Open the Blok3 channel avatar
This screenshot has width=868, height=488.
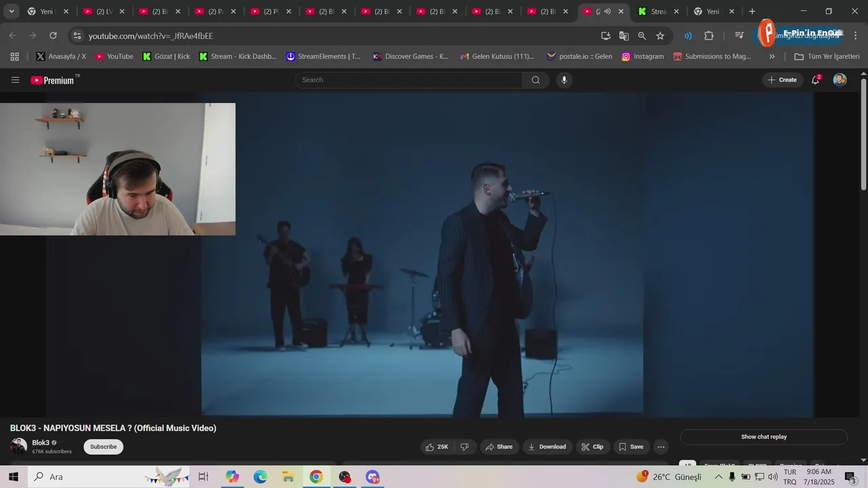18,447
